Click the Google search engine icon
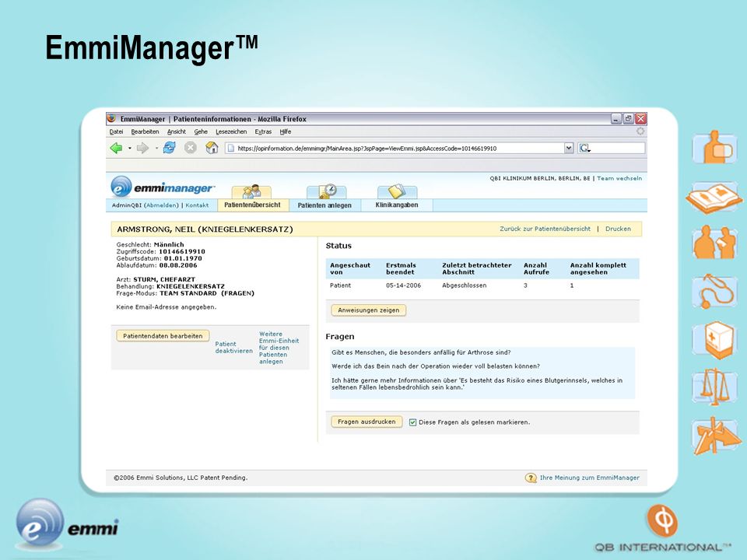The width and height of the screenshot is (747, 560). 585,148
